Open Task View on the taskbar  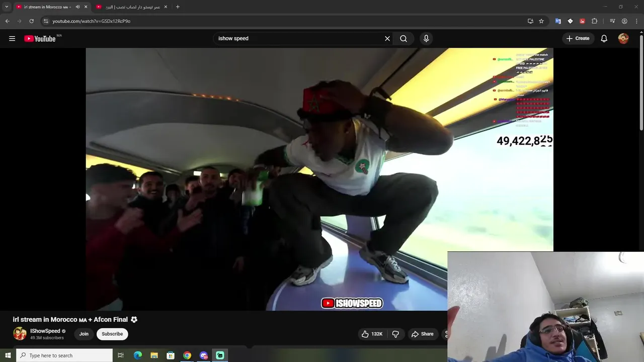click(121, 355)
